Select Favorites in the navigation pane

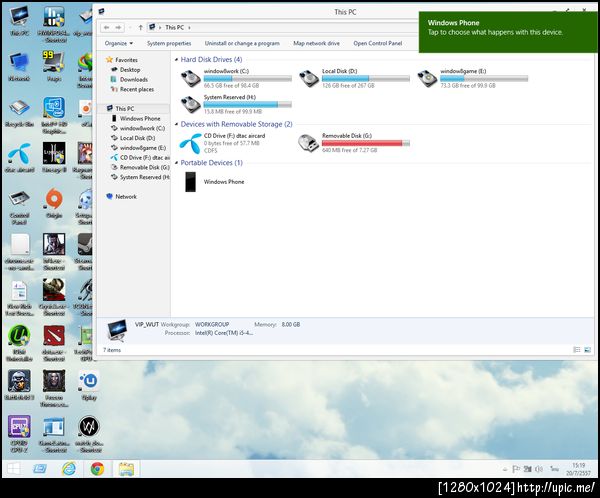126,60
